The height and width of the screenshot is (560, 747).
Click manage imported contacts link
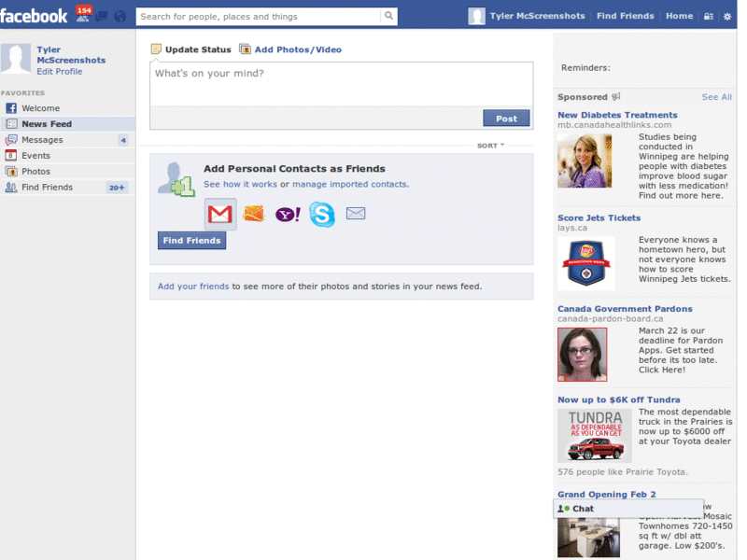click(349, 184)
